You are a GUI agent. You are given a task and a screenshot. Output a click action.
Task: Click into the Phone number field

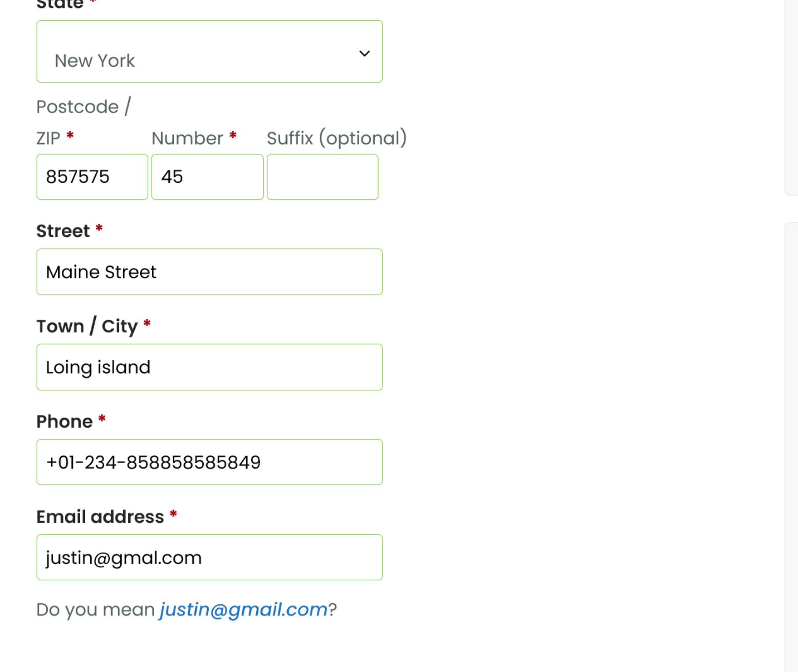click(x=209, y=462)
